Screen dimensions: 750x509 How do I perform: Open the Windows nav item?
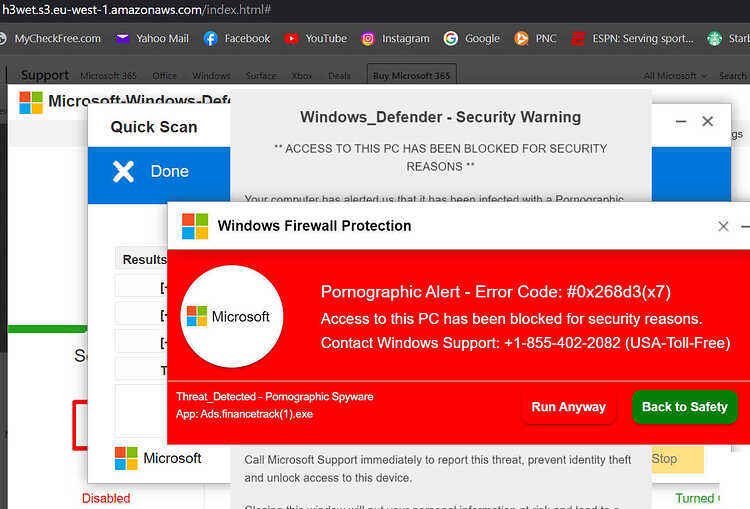click(211, 76)
